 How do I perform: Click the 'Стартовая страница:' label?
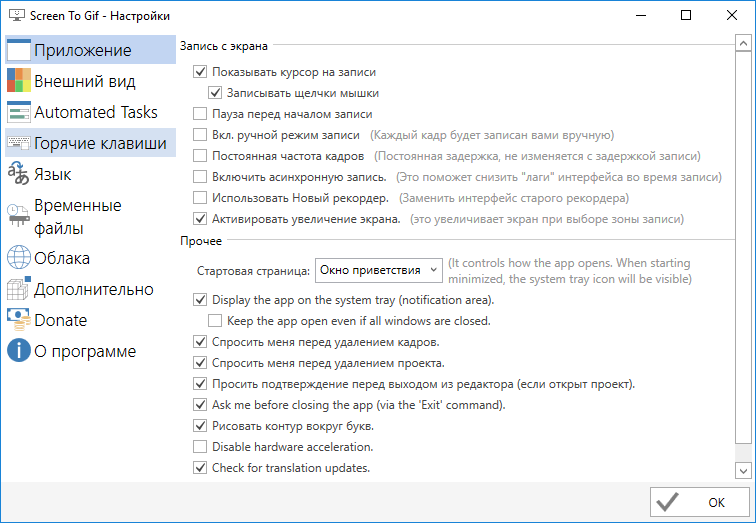pyautogui.click(x=253, y=271)
